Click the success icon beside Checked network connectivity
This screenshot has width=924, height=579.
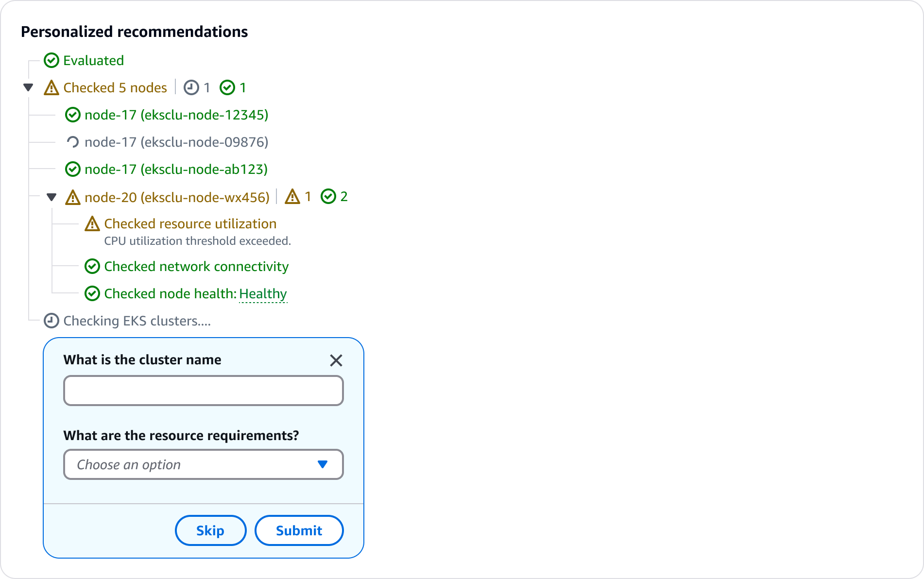point(92,267)
